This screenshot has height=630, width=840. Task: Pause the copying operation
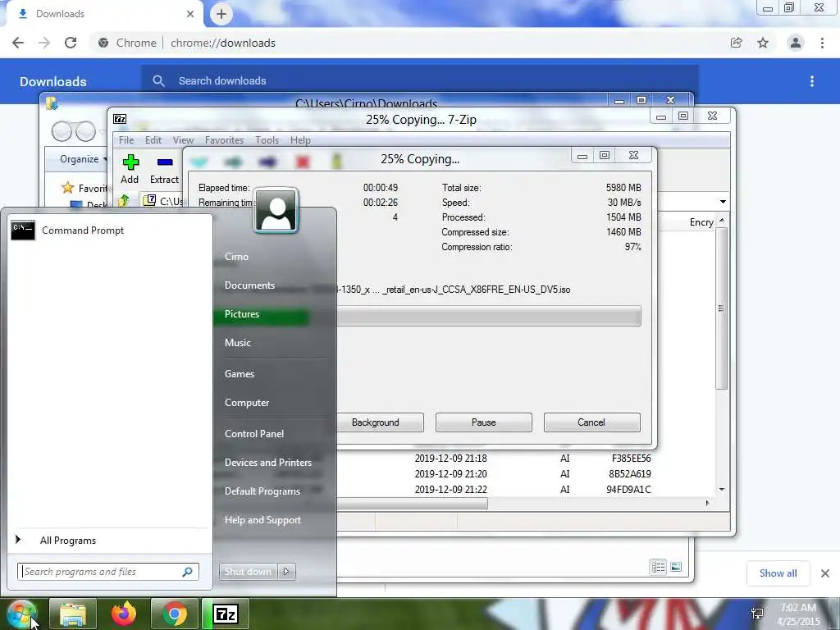[x=484, y=422]
